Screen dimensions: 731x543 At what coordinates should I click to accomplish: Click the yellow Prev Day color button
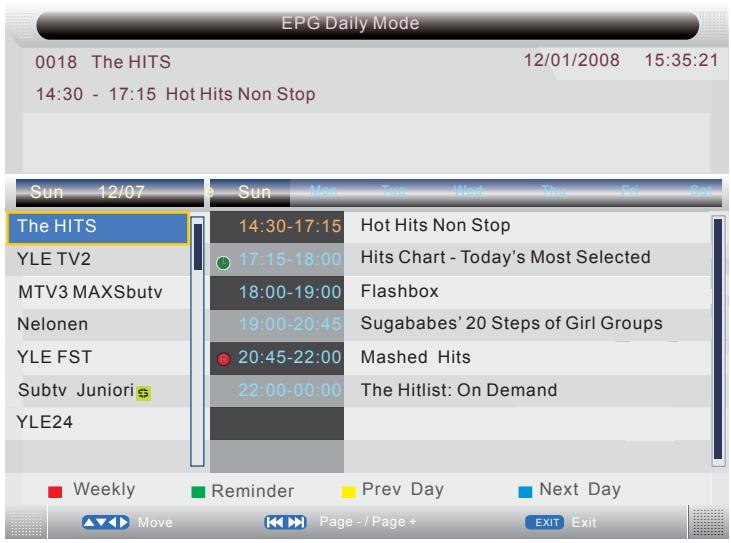tap(349, 492)
